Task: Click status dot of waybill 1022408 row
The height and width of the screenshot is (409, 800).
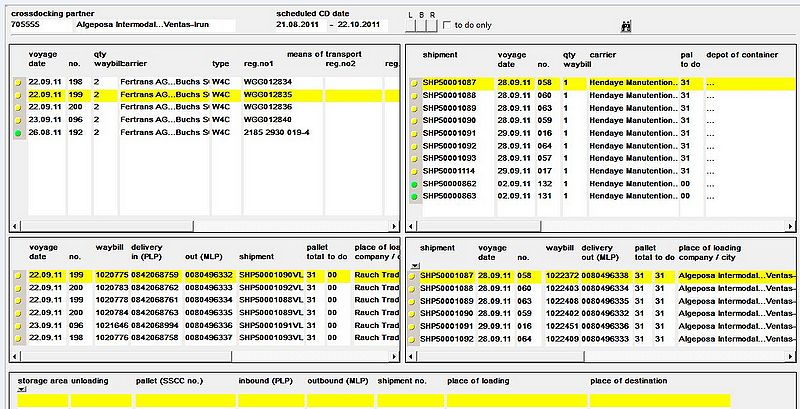Action: pos(413,301)
